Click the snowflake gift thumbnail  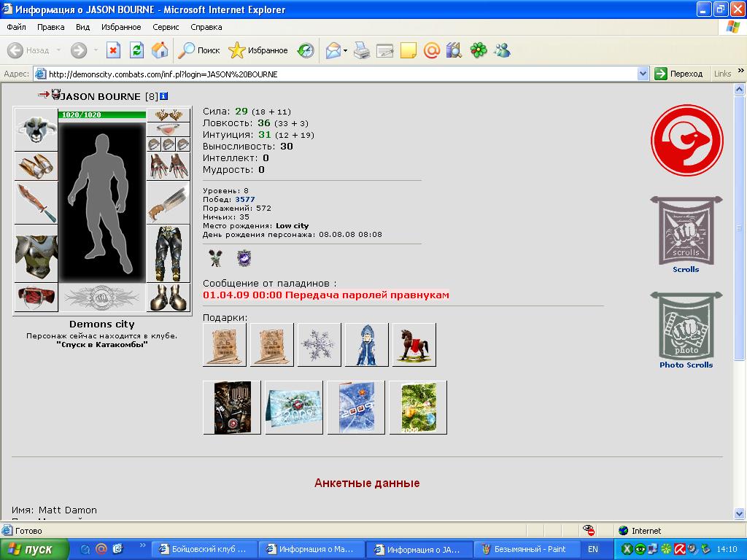click(x=320, y=345)
